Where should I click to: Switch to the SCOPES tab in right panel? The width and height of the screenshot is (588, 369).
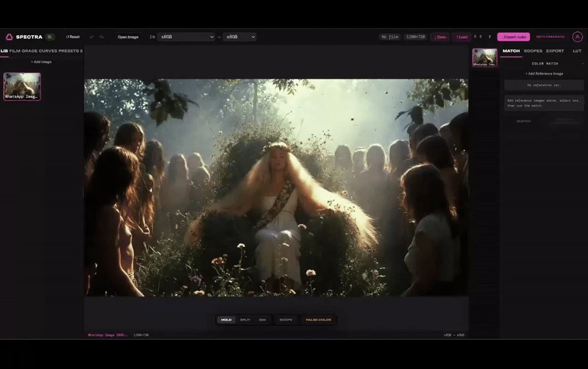[533, 51]
